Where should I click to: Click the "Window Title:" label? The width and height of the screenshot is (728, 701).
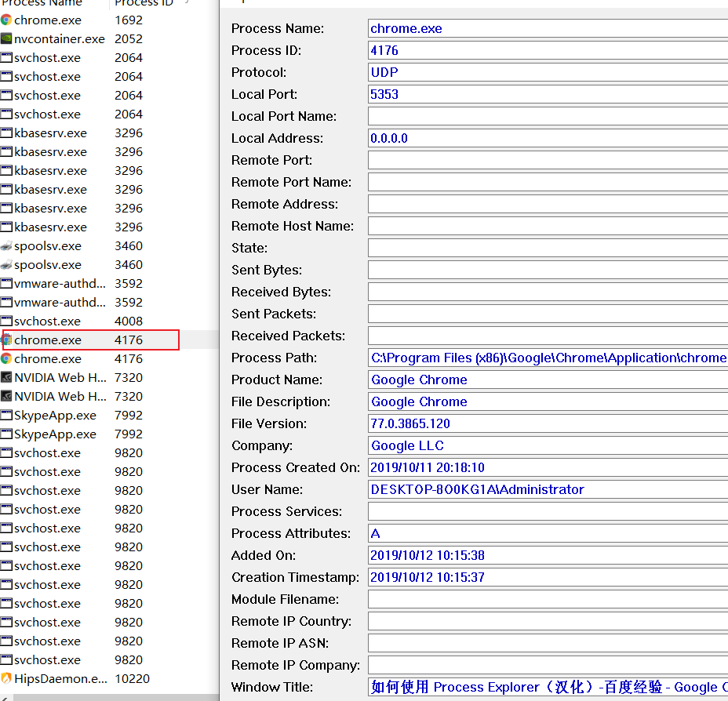272,687
